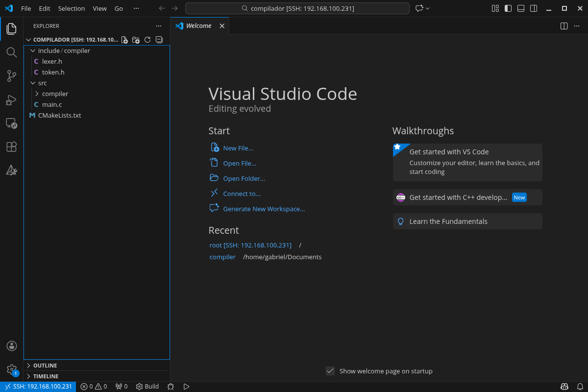This screenshot has width=588, height=392.
Task: Expand the OUTLINE section
Action: 45,366
